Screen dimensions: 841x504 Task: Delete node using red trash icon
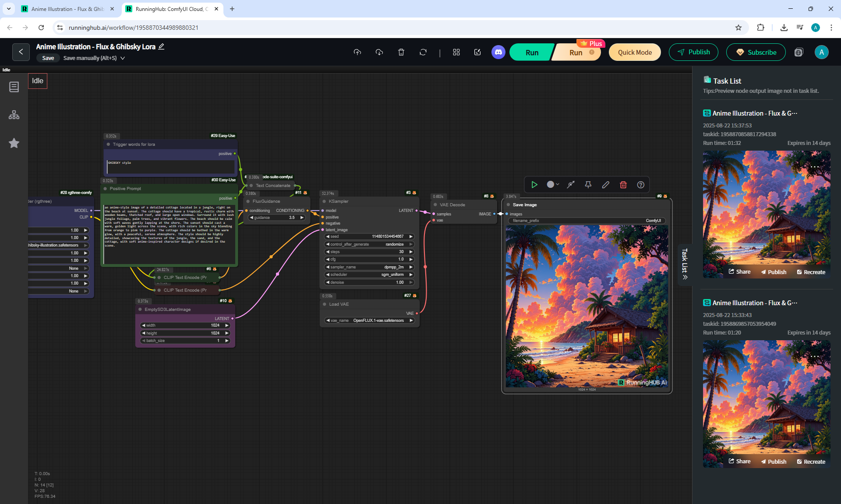click(623, 185)
